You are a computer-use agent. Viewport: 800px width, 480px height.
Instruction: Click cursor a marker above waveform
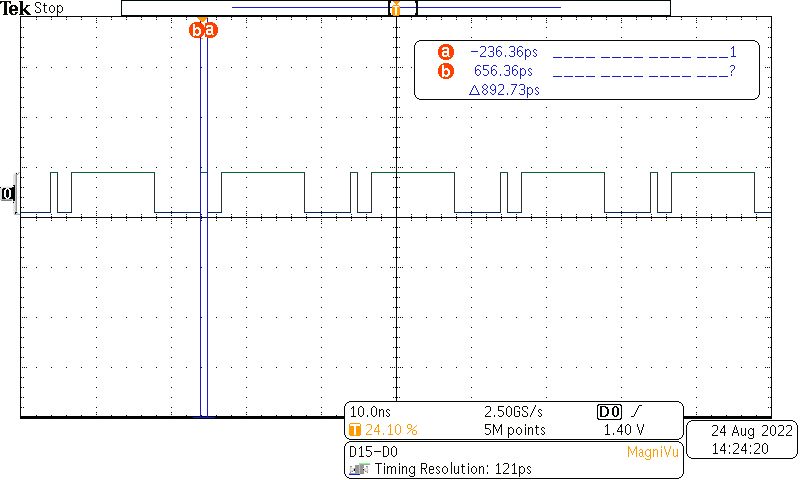pos(210,30)
